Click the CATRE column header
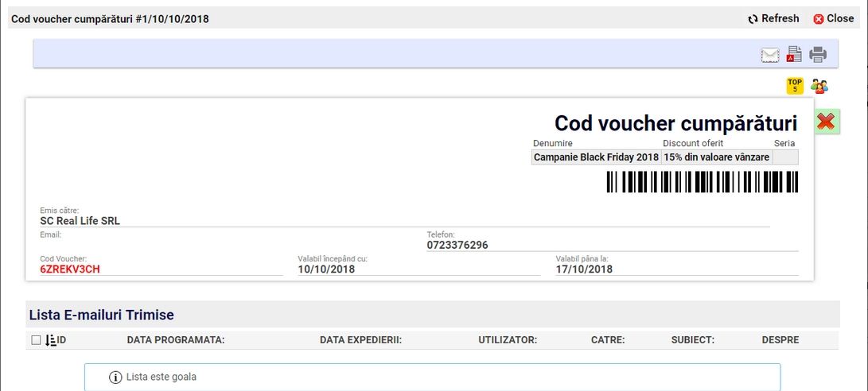The image size is (868, 391). point(608,340)
